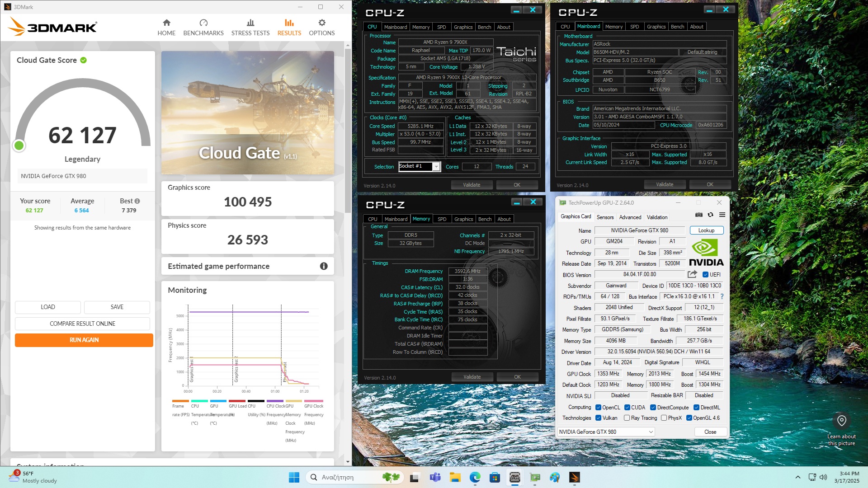Click the GPU-Z refresh icon
Screen dimensions: 868x488
(710, 215)
